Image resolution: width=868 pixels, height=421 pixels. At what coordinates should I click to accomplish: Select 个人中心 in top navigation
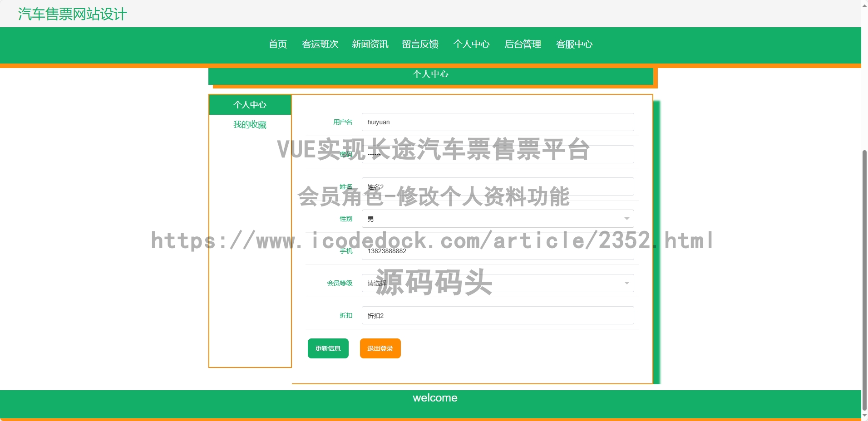pyautogui.click(x=471, y=44)
